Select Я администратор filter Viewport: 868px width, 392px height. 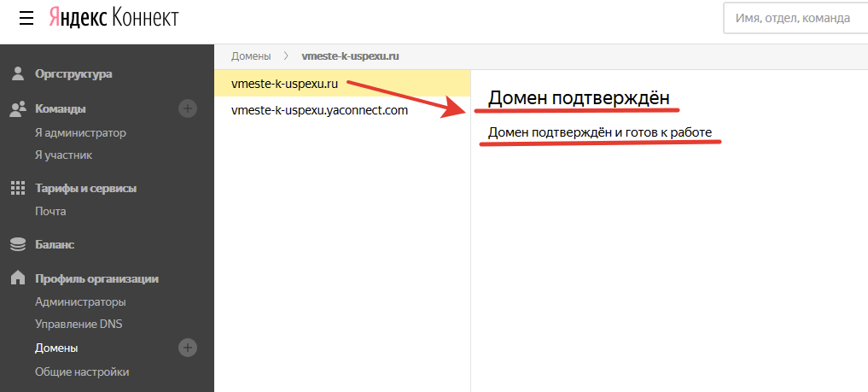[80, 132]
